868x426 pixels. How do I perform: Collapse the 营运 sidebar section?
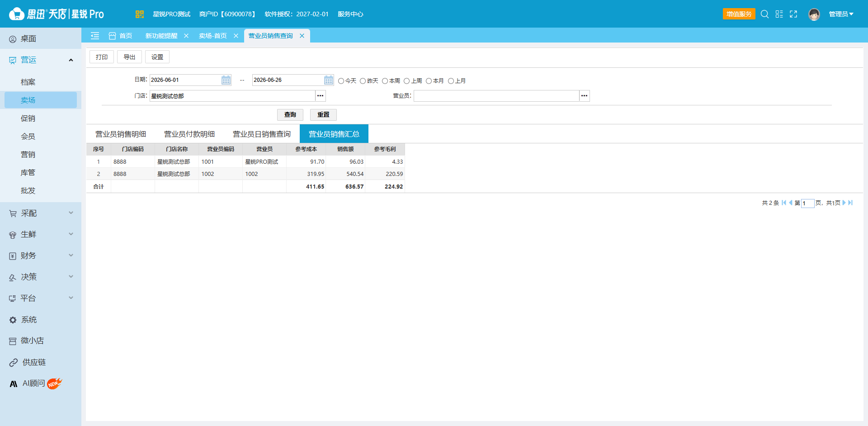coord(71,60)
